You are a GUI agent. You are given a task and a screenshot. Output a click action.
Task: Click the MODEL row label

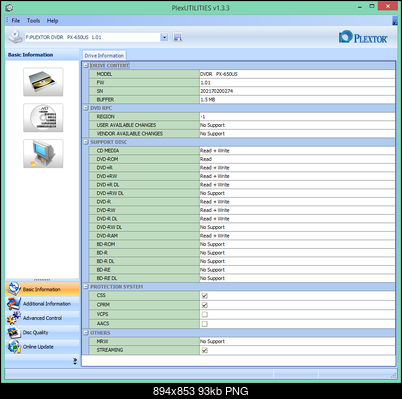click(x=104, y=74)
